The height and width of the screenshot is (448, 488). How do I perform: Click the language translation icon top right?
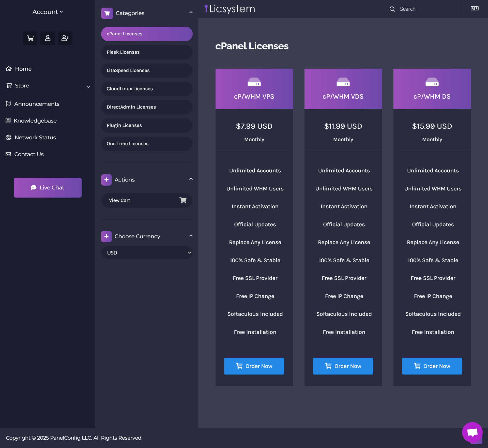(474, 8)
